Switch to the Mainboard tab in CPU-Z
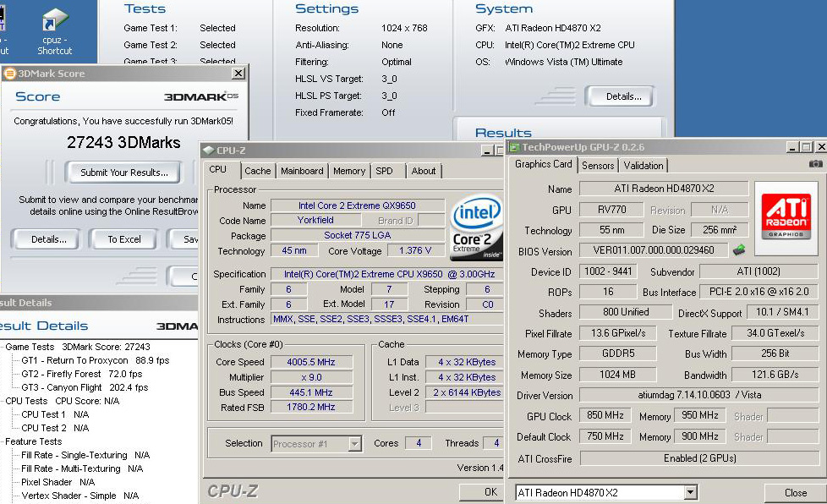Screen dimensions: 827x504 (302, 171)
